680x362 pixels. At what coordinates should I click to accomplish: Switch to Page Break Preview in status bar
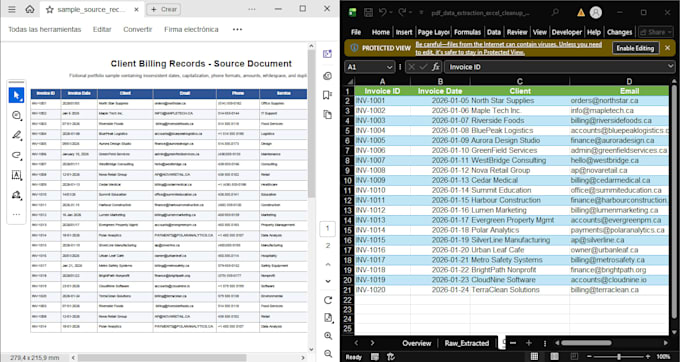tap(575, 357)
